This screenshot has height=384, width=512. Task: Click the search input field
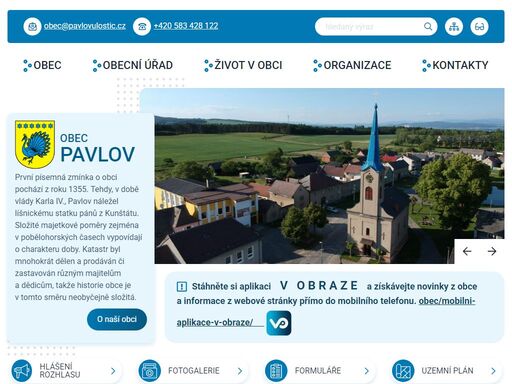tap(370, 26)
